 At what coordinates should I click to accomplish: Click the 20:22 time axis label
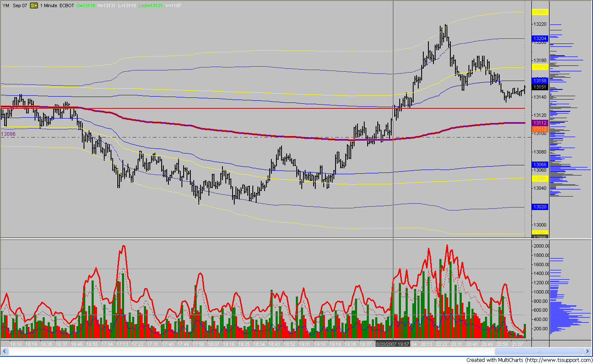(x=441, y=344)
